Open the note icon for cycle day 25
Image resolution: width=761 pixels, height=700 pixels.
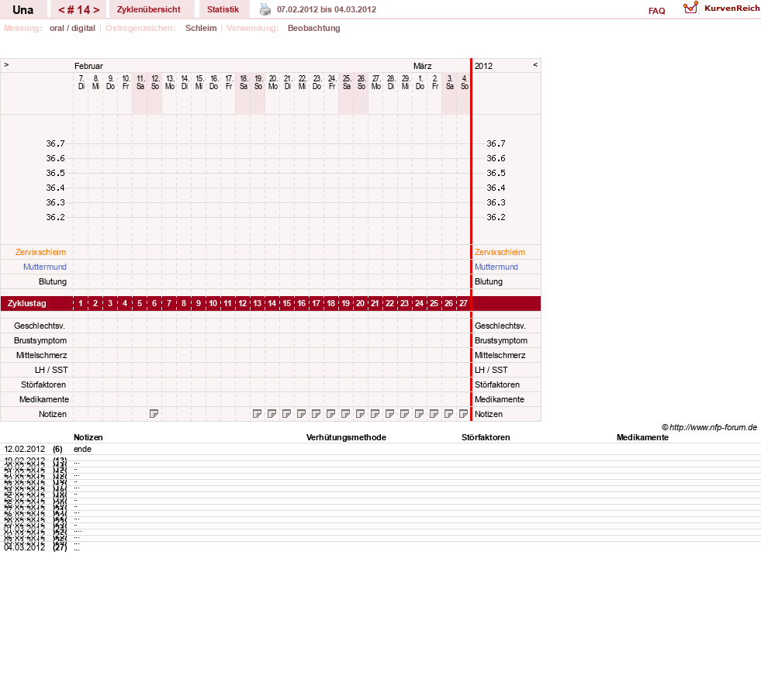pos(434,414)
